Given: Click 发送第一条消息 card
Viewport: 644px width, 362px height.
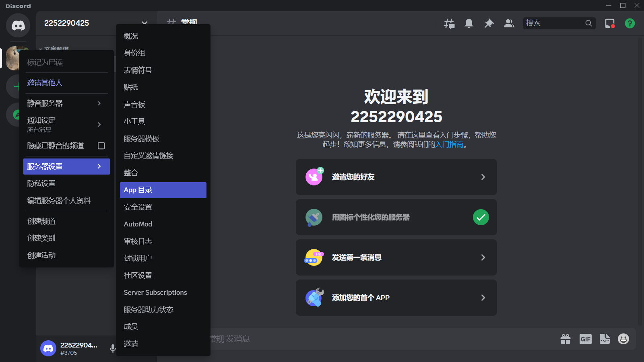Looking at the screenshot, I should pyautogui.click(x=396, y=257).
